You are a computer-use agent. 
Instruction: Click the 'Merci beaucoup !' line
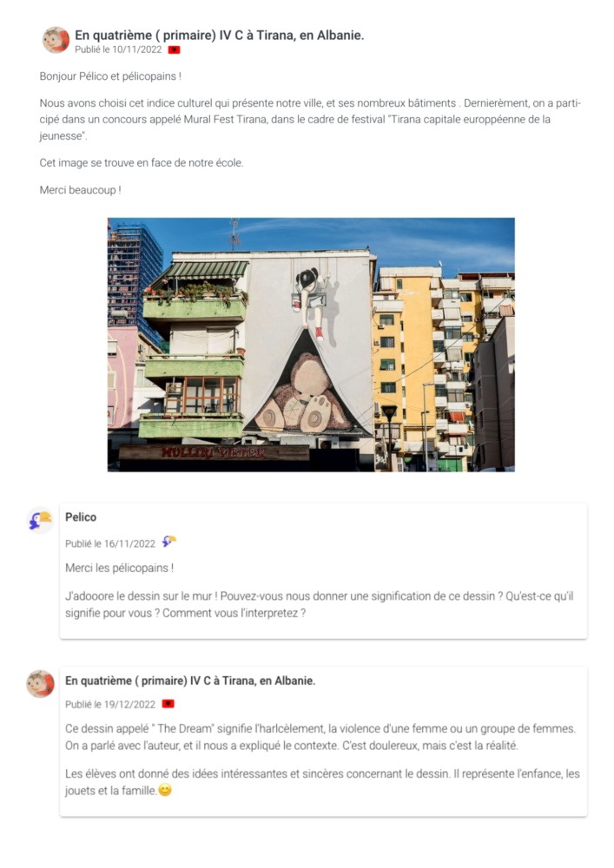pyautogui.click(x=80, y=190)
